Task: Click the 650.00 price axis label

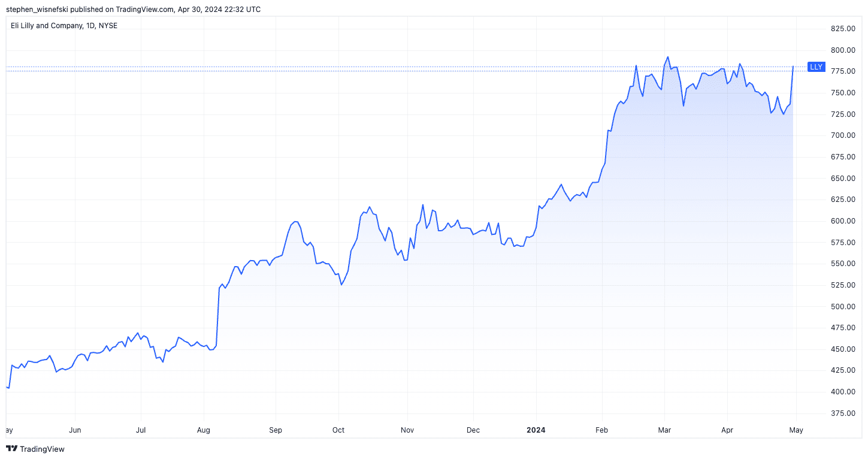Action: point(842,179)
